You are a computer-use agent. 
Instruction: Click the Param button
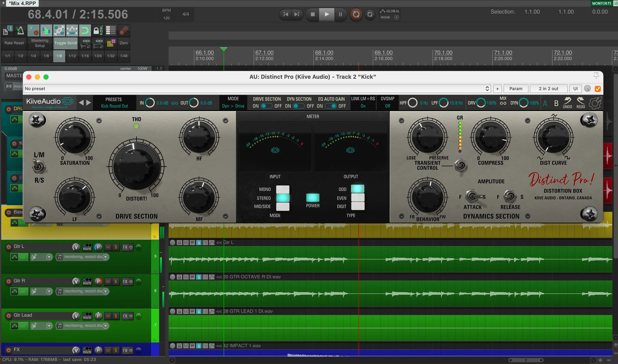coord(516,89)
